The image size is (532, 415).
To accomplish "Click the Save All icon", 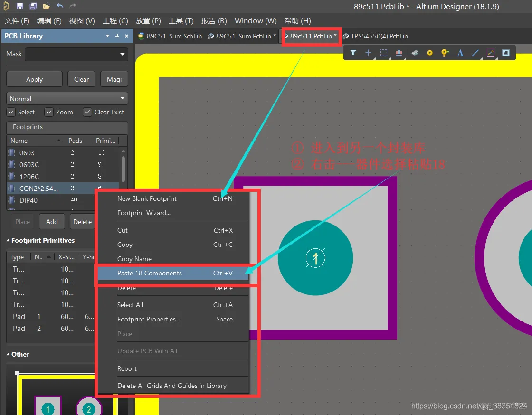I will 33,6.
